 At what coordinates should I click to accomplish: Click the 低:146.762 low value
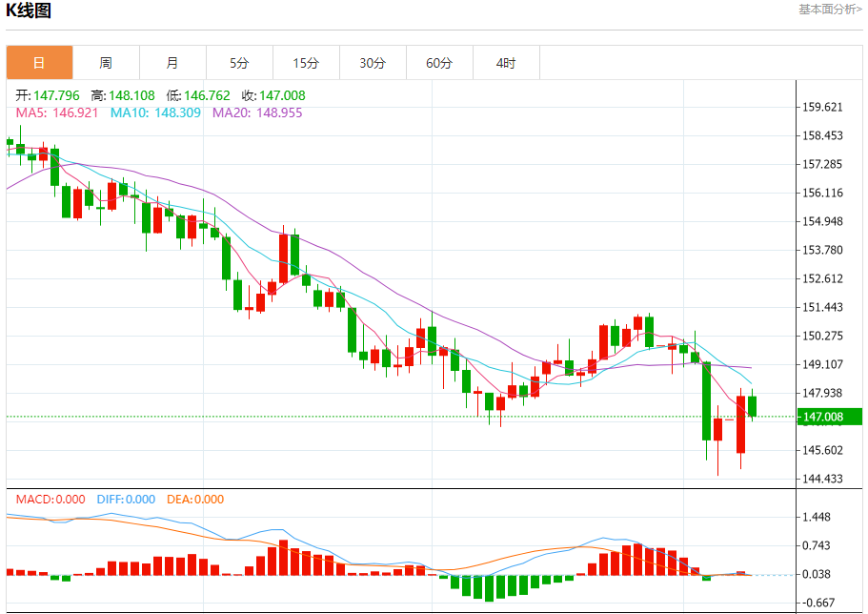click(x=198, y=95)
